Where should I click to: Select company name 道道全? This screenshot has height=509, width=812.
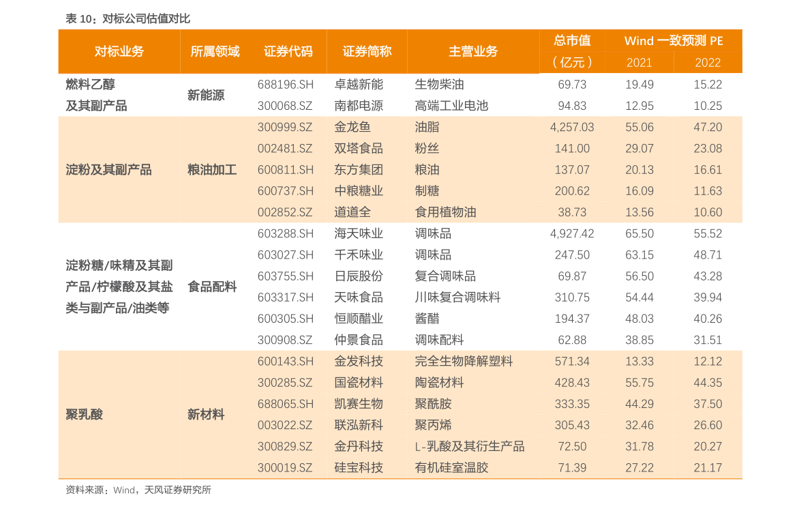click(352, 212)
